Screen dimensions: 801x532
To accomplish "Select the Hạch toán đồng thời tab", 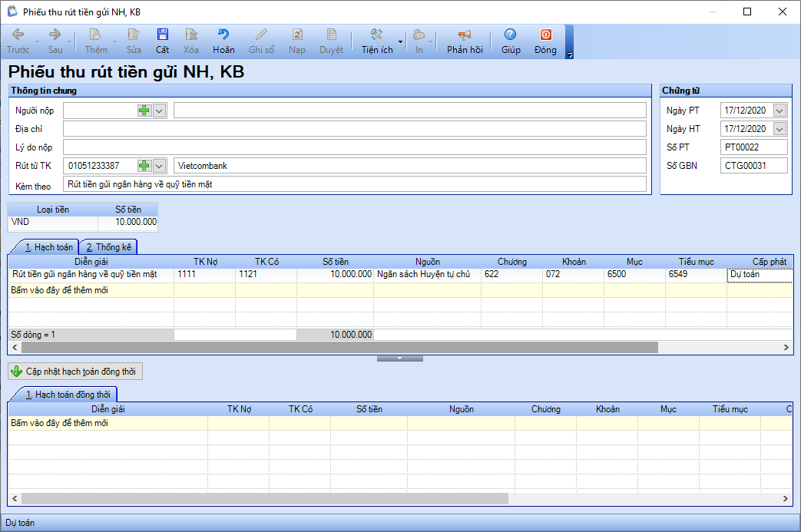I will point(68,395).
